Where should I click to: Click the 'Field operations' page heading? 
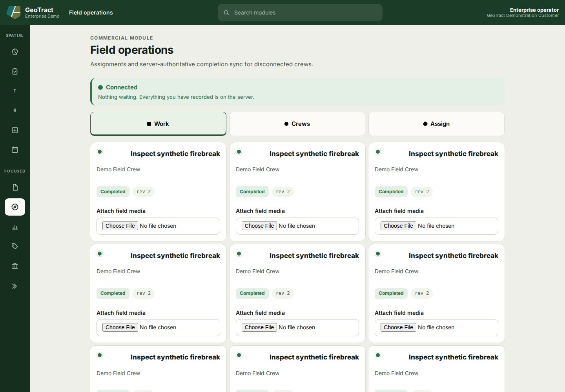click(x=132, y=50)
